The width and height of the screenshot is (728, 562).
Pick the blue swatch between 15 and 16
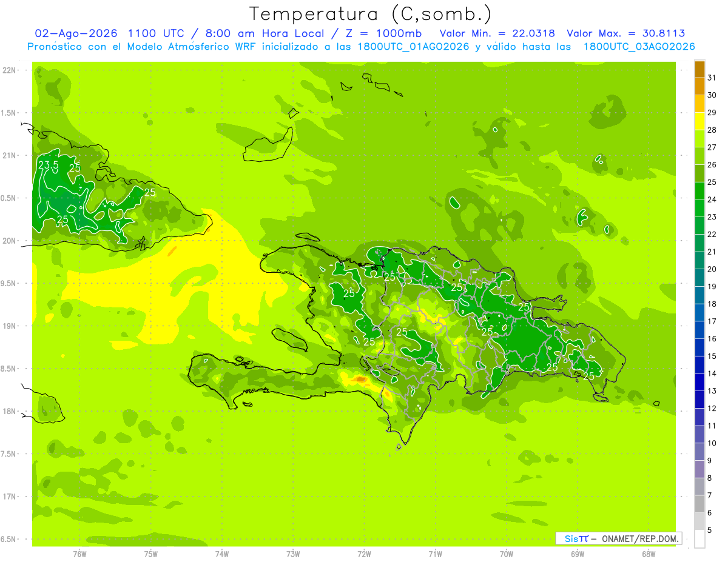[x=699, y=347]
